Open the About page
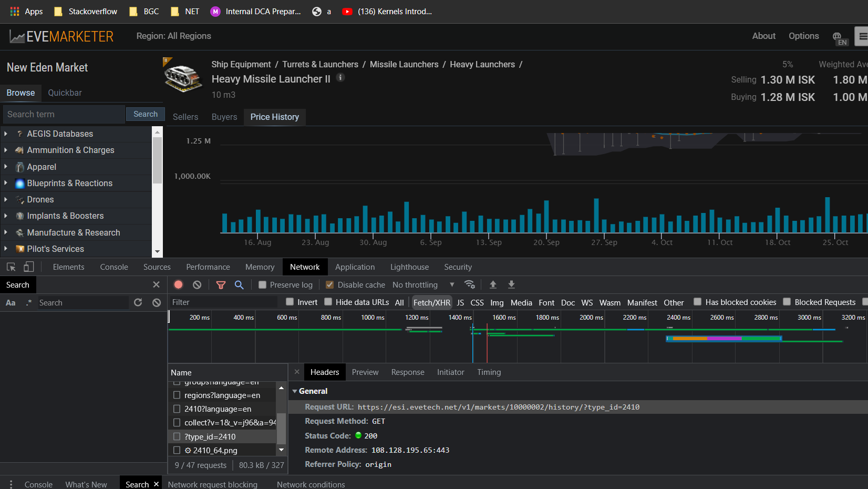Screen dimensions: 868x489 [x=763, y=36]
